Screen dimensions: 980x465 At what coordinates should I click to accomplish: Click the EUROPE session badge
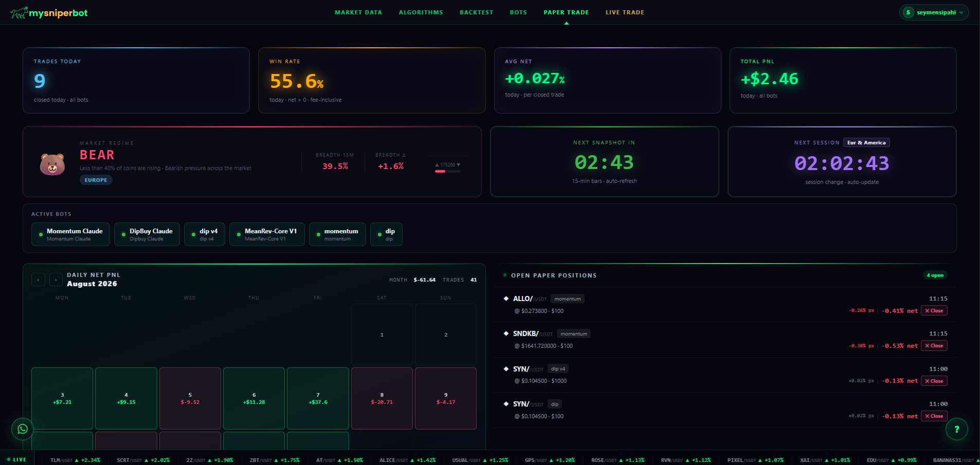[96, 180]
